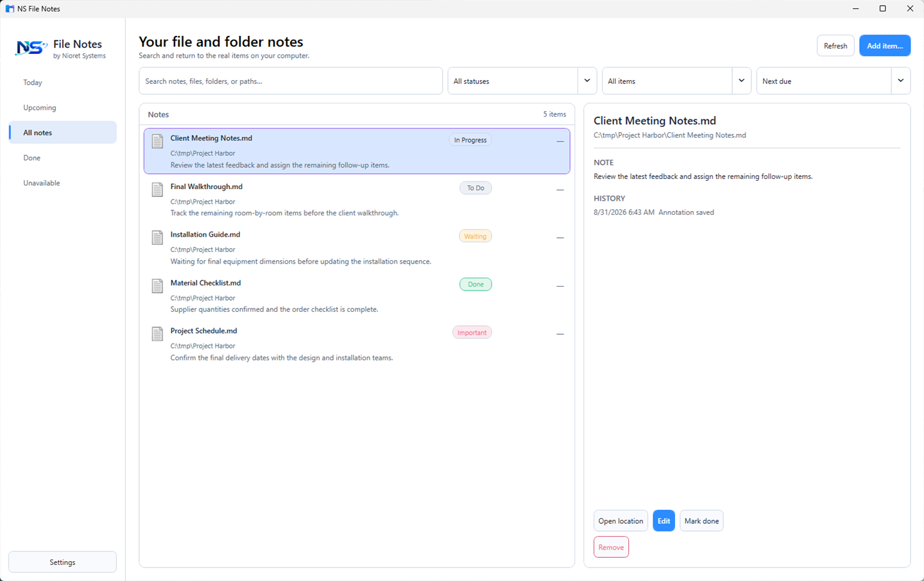Open Settings
Image resolution: width=924 pixels, height=581 pixels.
(62, 562)
